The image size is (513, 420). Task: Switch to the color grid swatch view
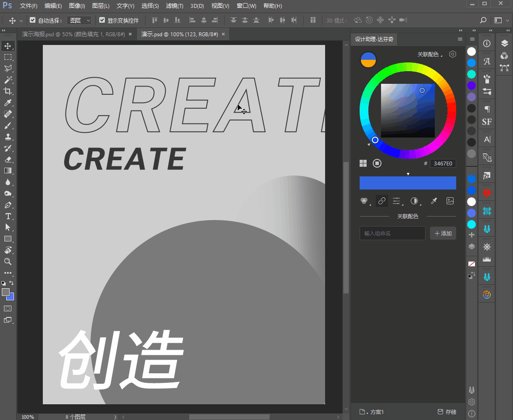[363, 163]
